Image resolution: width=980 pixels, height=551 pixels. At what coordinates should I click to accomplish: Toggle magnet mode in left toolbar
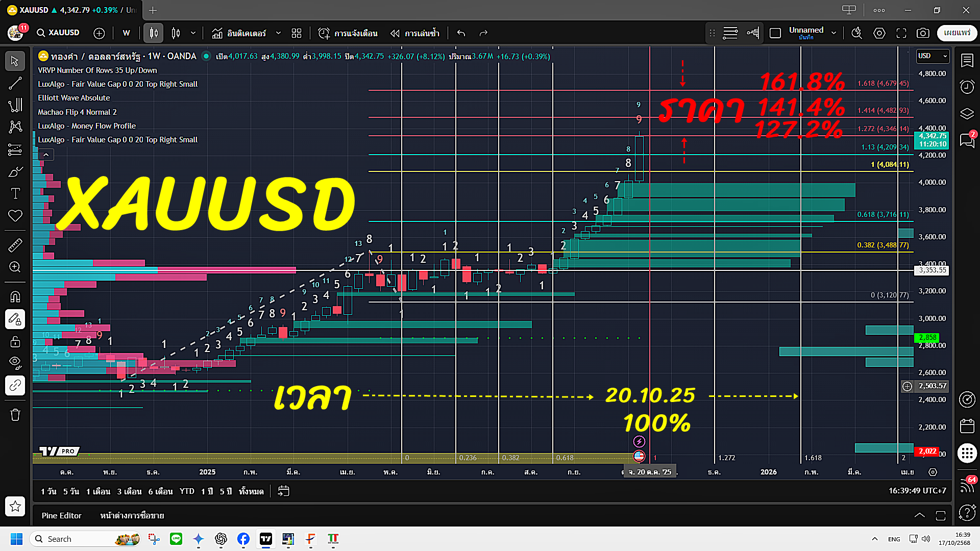[x=15, y=296]
